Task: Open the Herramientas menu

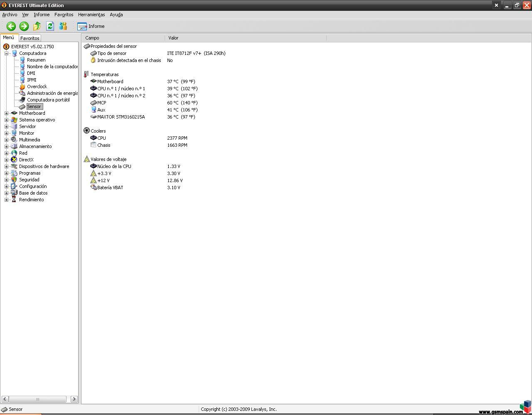Action: [91, 15]
